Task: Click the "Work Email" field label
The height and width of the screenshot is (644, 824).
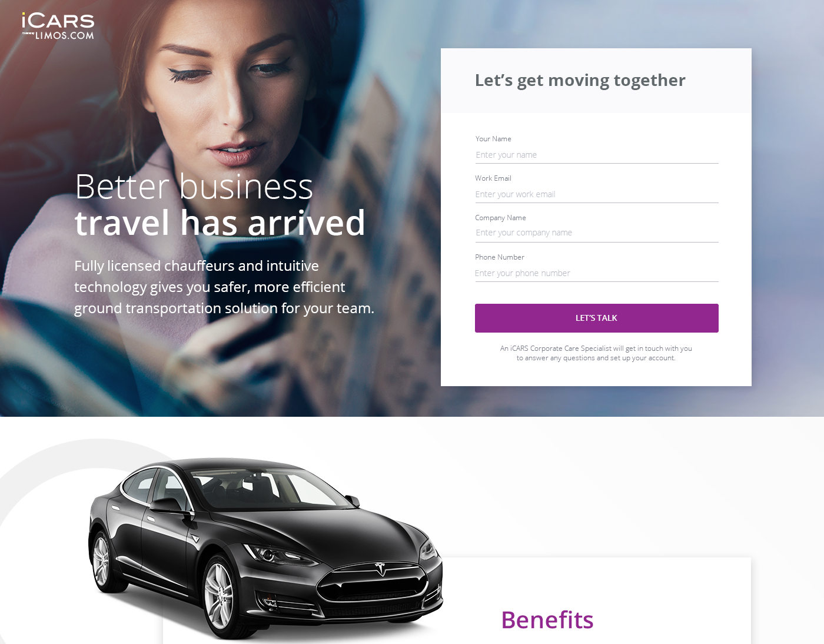Action: (493, 178)
